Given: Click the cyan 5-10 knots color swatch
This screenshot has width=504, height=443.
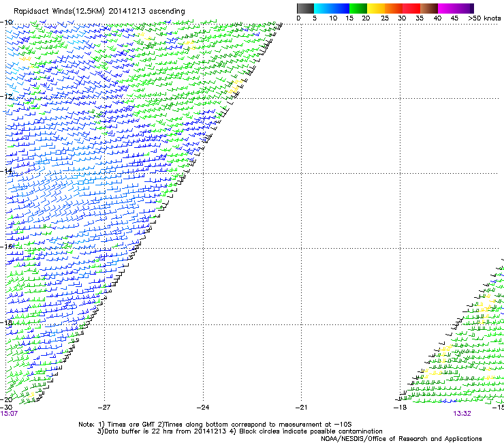Looking at the screenshot, I should (322, 8).
